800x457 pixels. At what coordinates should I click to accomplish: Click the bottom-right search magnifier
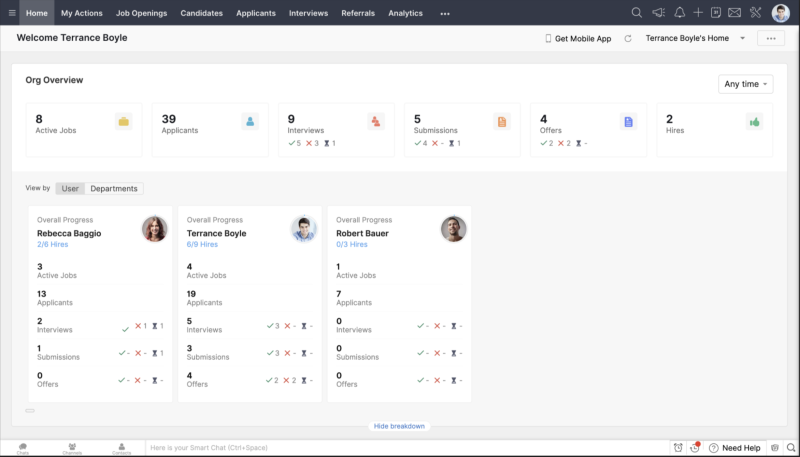[791, 448]
